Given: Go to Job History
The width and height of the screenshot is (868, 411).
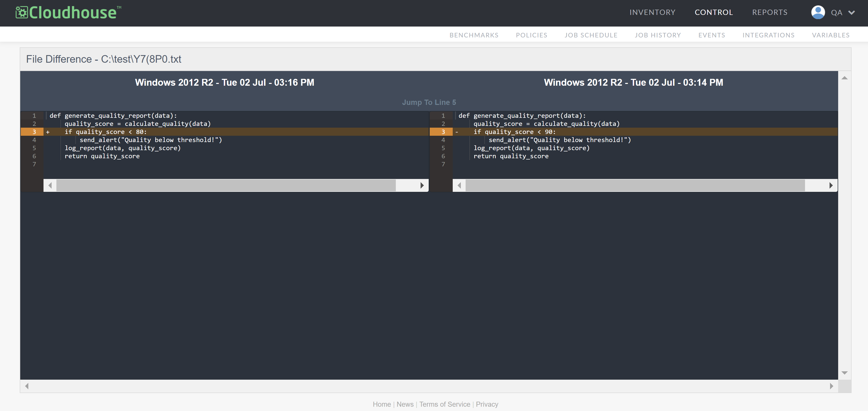Looking at the screenshot, I should pos(658,35).
